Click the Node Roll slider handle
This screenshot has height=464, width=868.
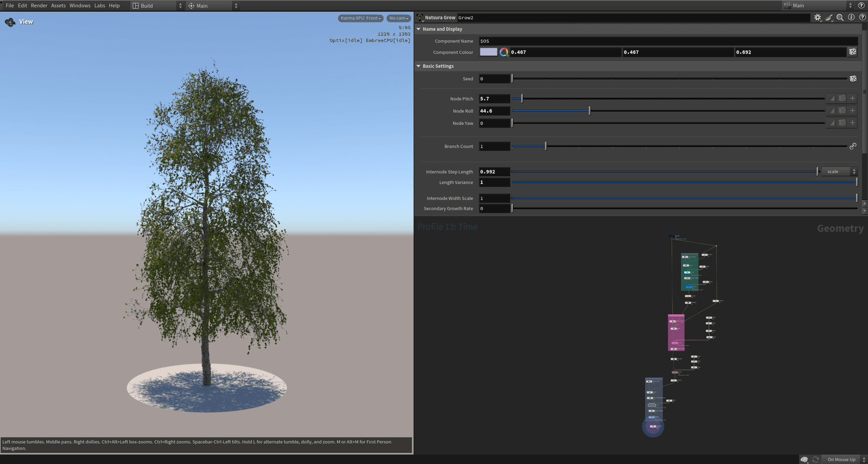coord(589,111)
